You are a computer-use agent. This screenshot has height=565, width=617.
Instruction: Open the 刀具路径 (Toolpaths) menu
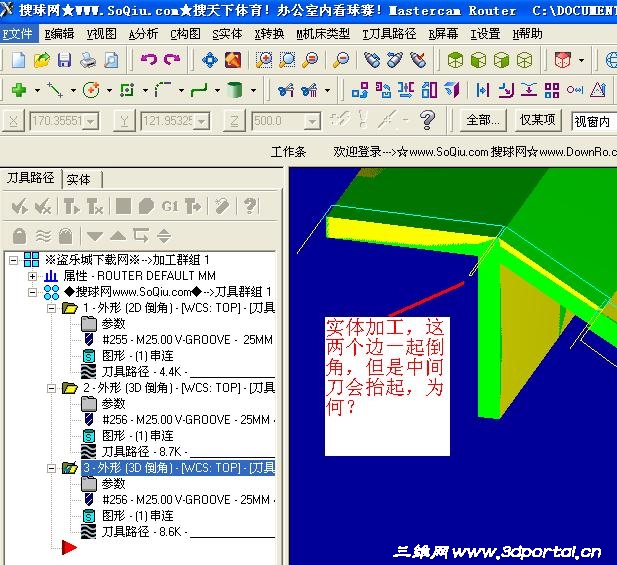click(389, 34)
